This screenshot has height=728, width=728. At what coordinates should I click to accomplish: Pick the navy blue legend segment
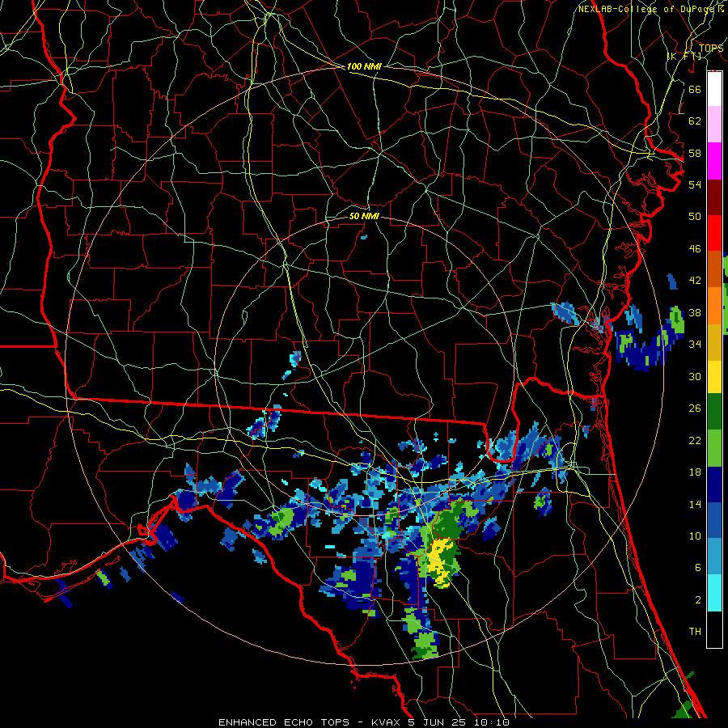[714, 485]
